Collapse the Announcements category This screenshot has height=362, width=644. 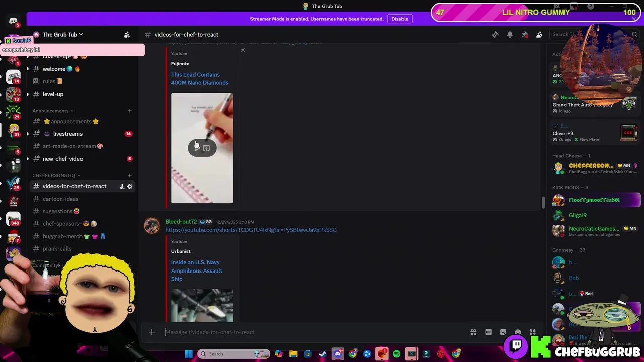click(x=53, y=111)
